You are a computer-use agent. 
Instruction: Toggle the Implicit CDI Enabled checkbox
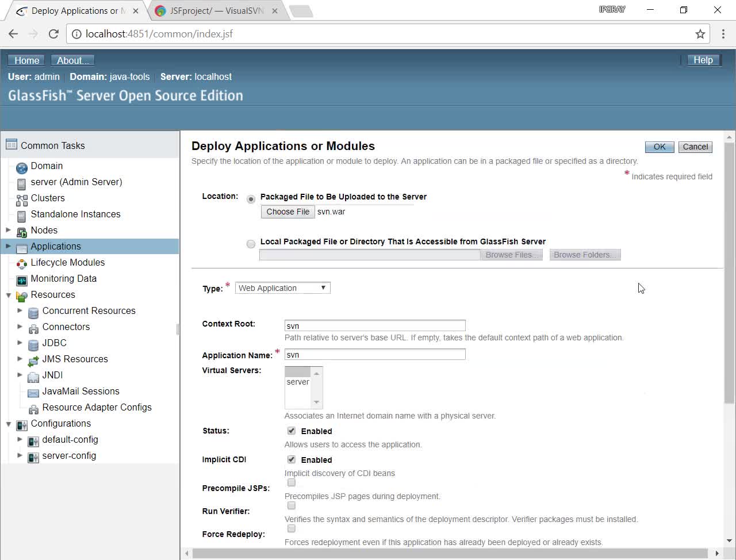pos(292,459)
